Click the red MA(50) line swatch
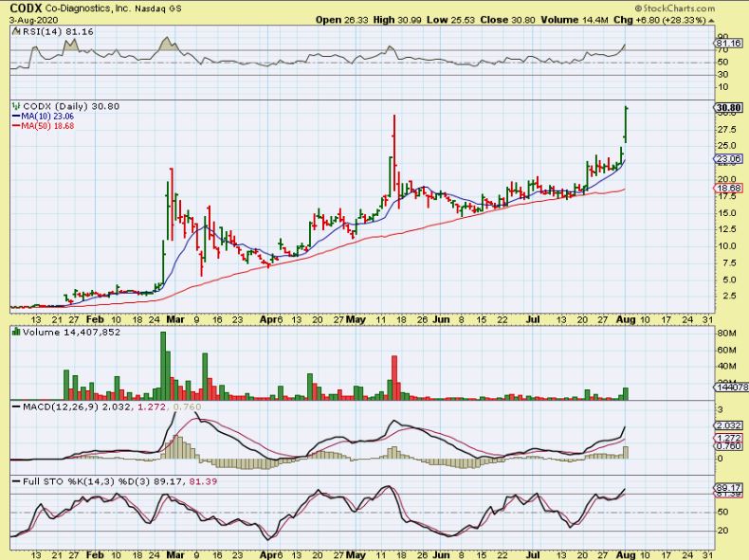This screenshot has height=560, width=749. click(16, 126)
